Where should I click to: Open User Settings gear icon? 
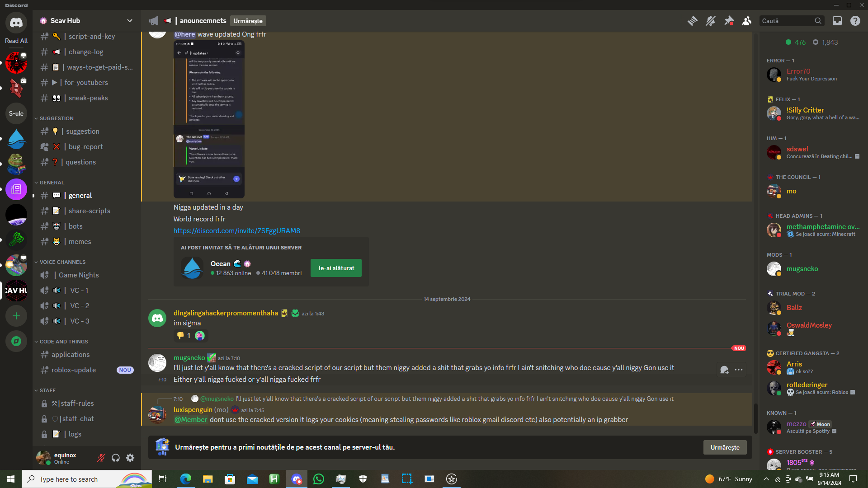point(130,458)
